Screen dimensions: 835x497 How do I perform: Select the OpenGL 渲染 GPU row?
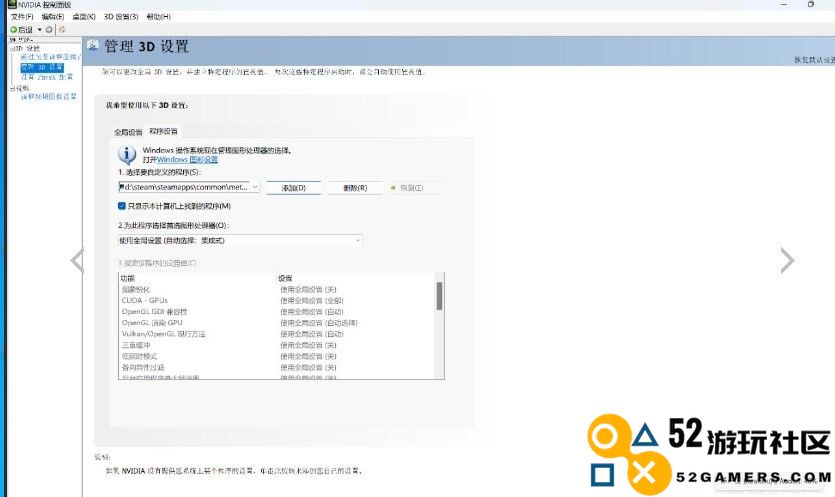coord(277,323)
